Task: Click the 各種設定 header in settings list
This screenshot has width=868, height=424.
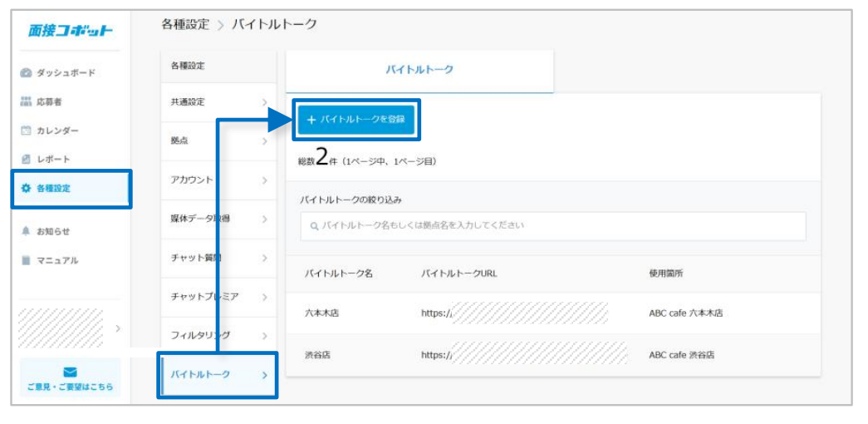Action: [x=189, y=66]
